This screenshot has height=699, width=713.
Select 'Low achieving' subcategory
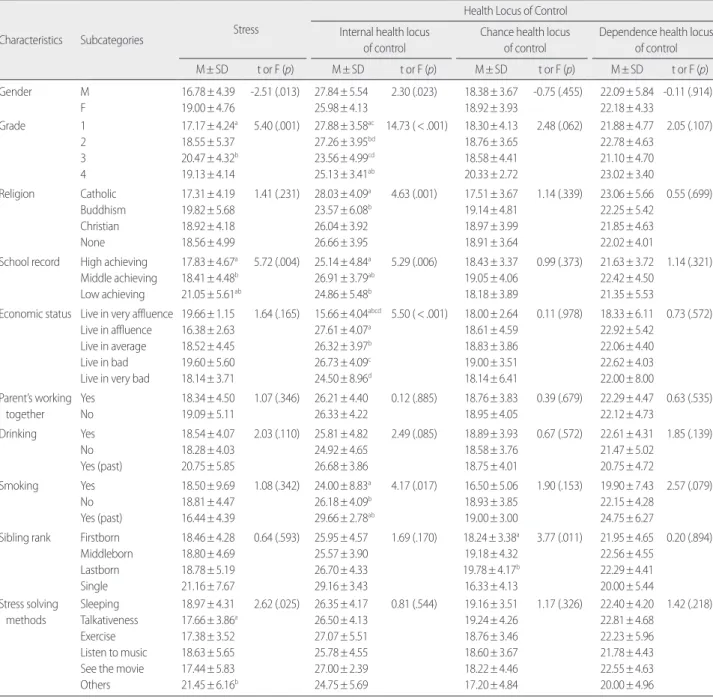(x=112, y=295)
